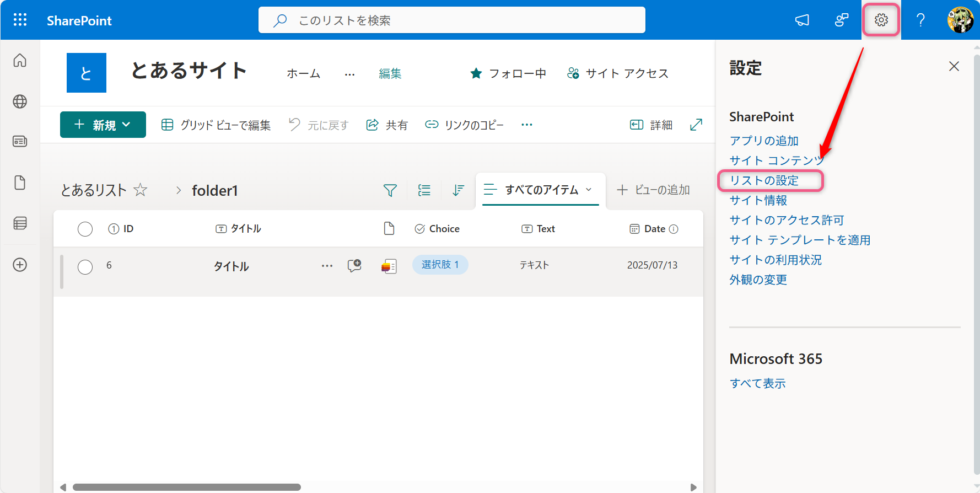The height and width of the screenshot is (493, 980).
Task: Open the すべてのアイテム view dropdown
Action: tap(541, 190)
